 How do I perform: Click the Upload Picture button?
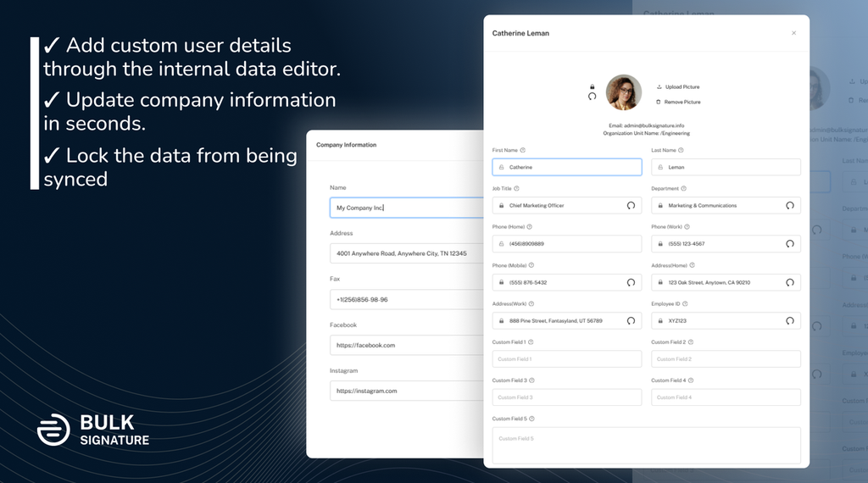[x=678, y=87]
